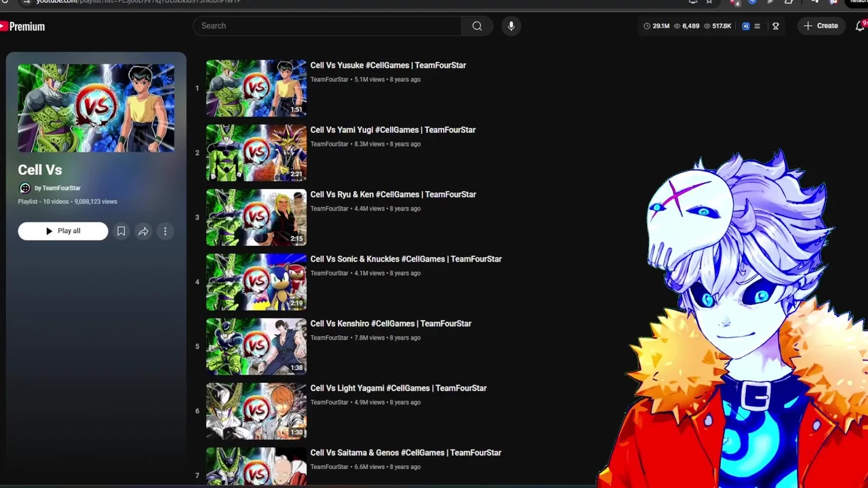Click the TeamFourStar avatar in playlist panel
This screenshot has height=488, width=868.
[x=25, y=188]
